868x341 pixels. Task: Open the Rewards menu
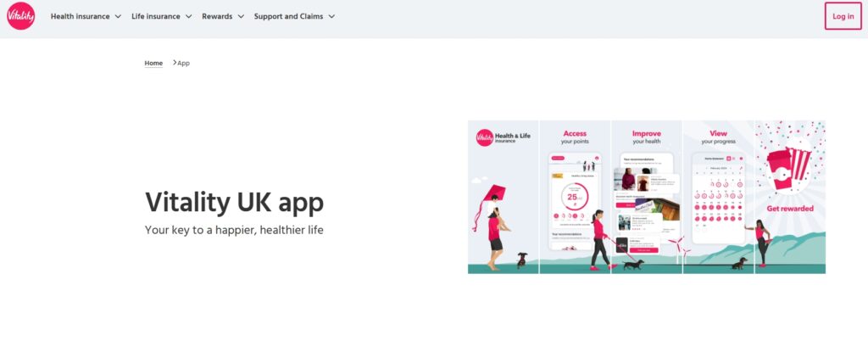(217, 16)
